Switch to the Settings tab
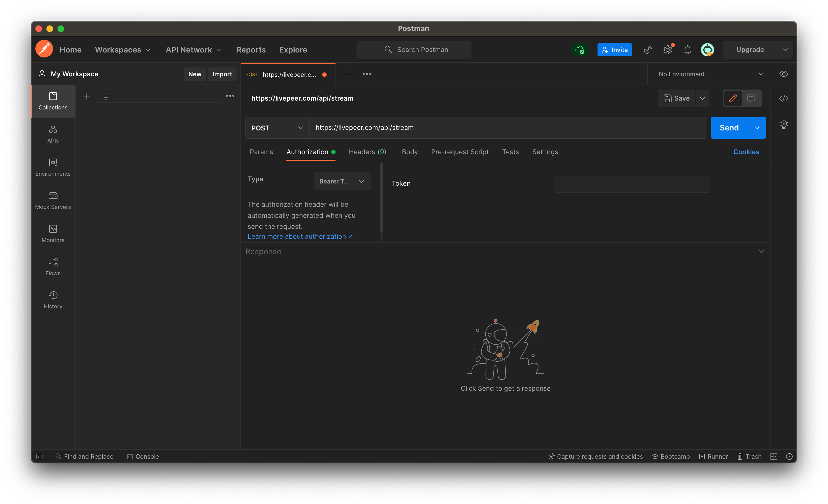828x504 pixels. [x=545, y=152]
